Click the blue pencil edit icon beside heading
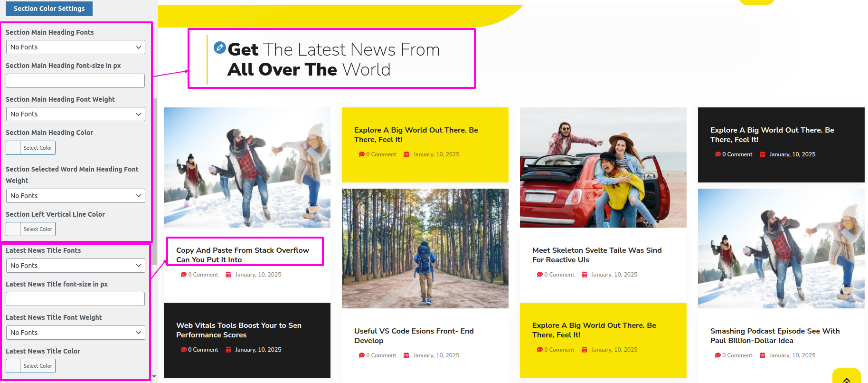This screenshot has width=868, height=383. pos(219,48)
